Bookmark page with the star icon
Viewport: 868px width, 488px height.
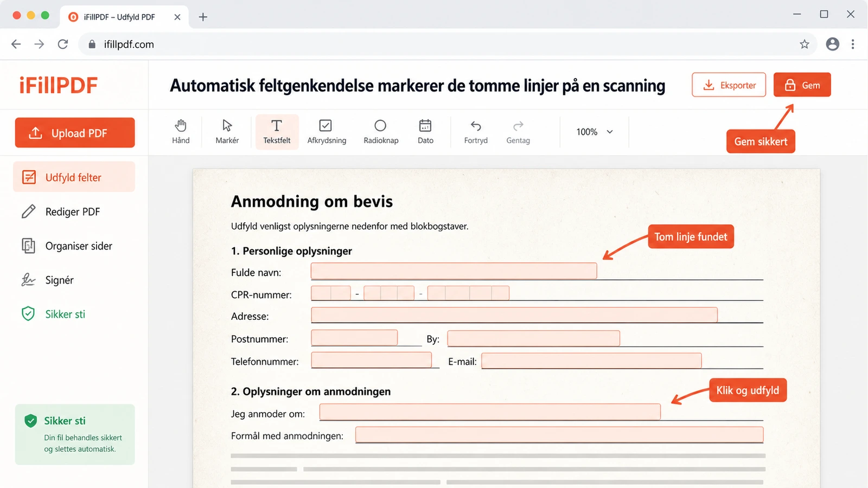tap(805, 44)
